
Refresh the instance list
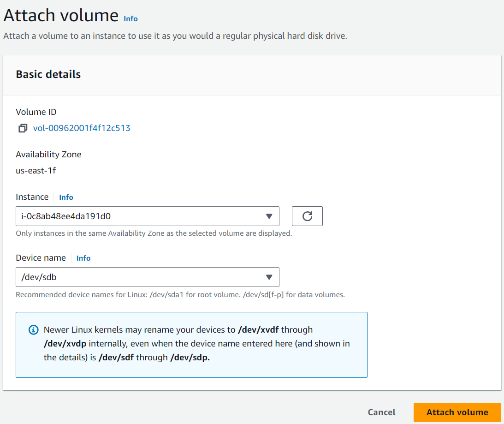point(307,216)
